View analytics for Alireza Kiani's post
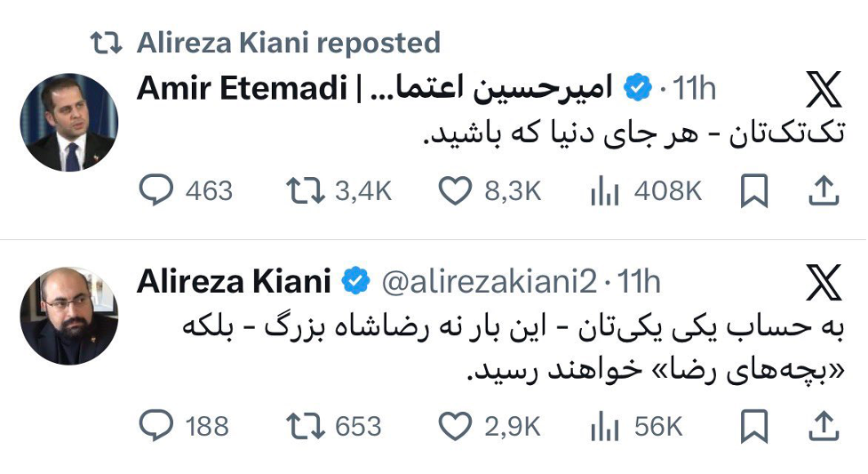The image size is (868, 474). [604, 427]
